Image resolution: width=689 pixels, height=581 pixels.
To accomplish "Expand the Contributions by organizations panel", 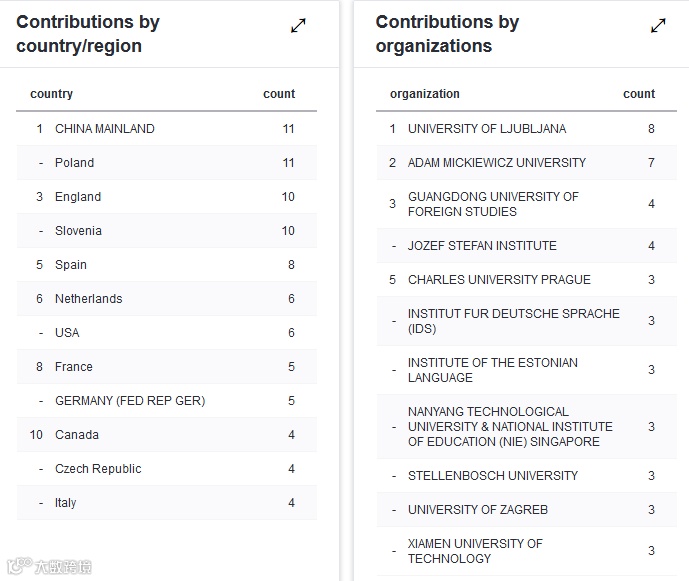I will point(658,26).
